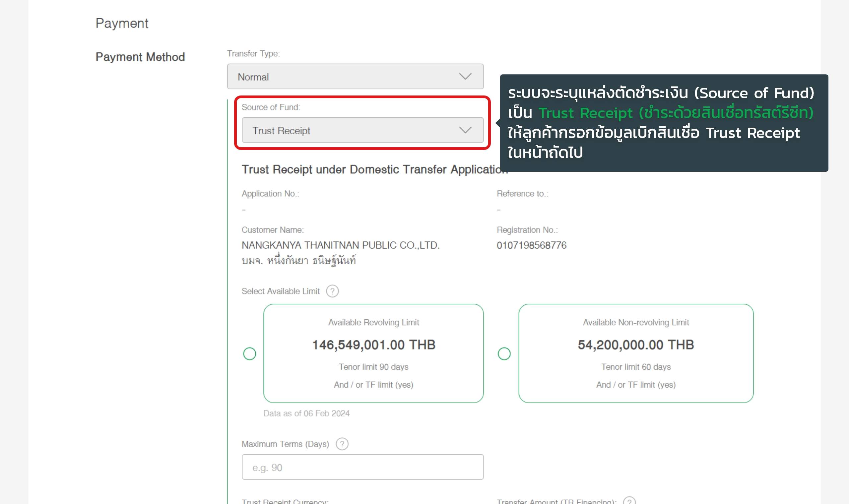Open the Transfer Type dropdown showing Normal

(x=355, y=76)
